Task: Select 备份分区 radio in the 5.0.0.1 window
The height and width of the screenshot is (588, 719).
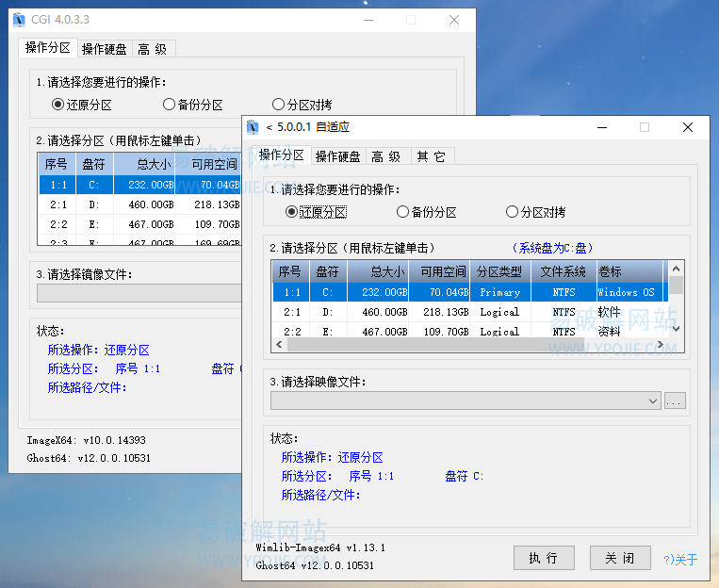Action: click(403, 212)
